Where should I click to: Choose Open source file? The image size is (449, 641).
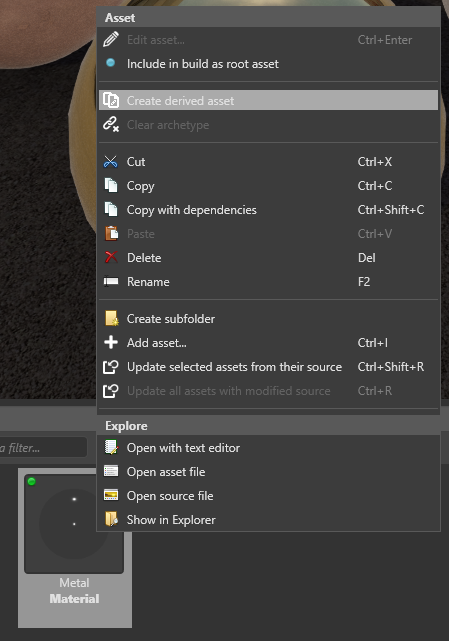tap(268, 495)
